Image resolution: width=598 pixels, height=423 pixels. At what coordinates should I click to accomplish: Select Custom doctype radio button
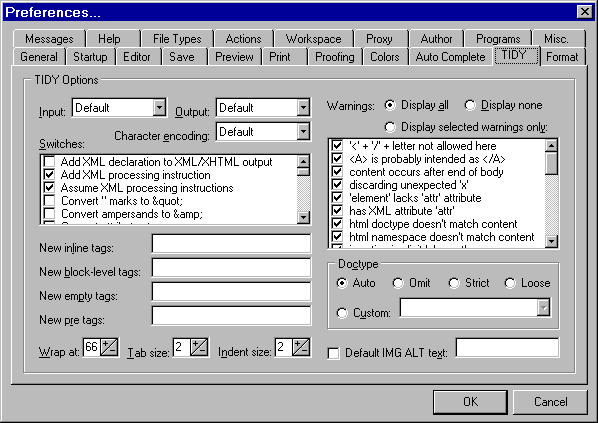point(342,313)
